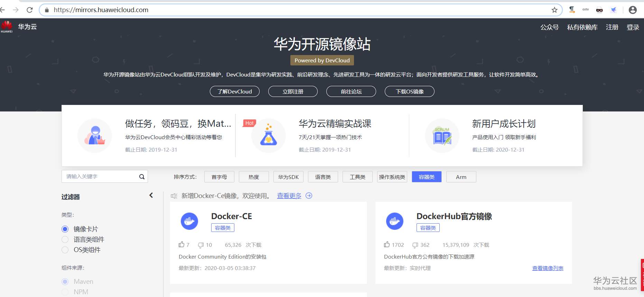644x297 pixels.
Task: Click the browser address bar URL
Action: (x=101, y=10)
